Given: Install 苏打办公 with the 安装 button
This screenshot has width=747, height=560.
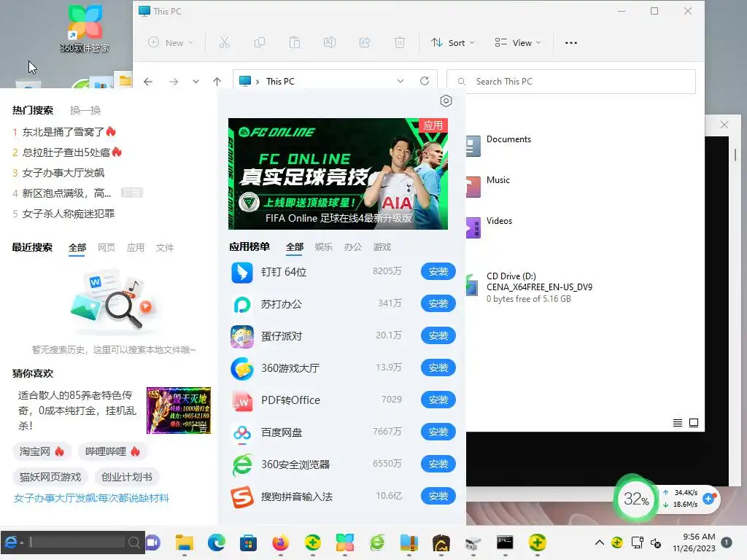Looking at the screenshot, I should click(438, 303).
